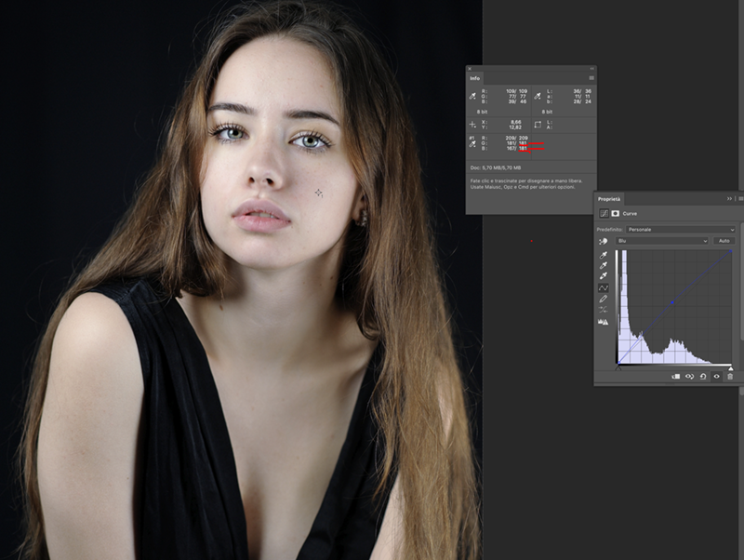The height and width of the screenshot is (560, 744).
Task: Select the layer mask icon in Proprietà
Action: [x=615, y=213]
